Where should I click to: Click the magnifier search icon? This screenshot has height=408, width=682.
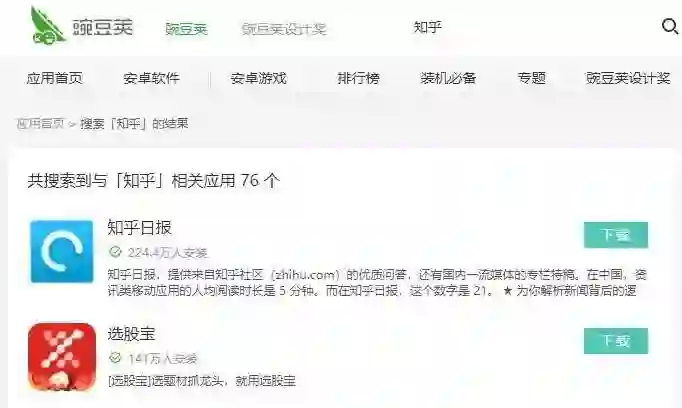670,27
